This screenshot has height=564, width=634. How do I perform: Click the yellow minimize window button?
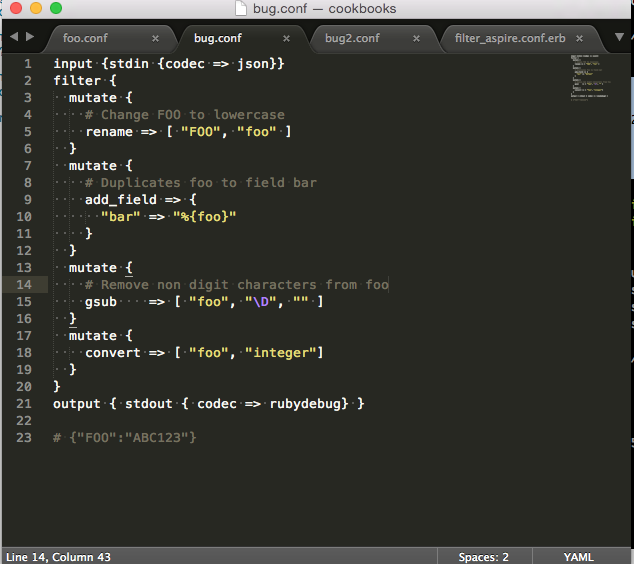click(36, 8)
